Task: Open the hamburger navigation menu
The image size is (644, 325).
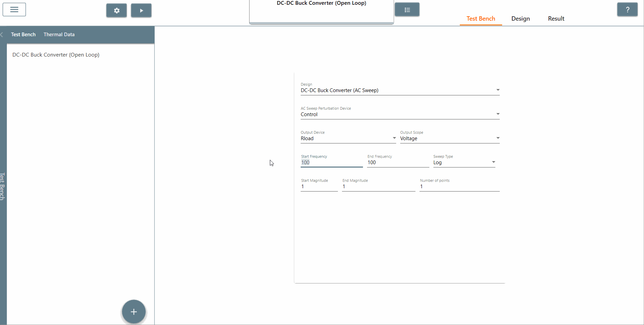Action: coord(14,9)
